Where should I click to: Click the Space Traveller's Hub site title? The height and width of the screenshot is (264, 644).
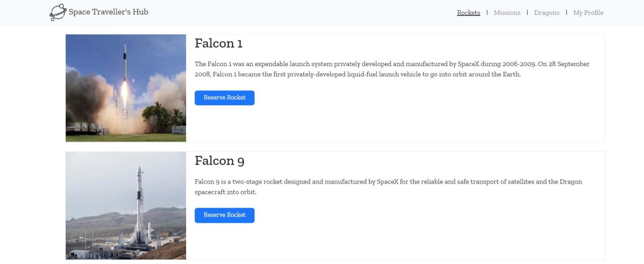[x=108, y=12]
